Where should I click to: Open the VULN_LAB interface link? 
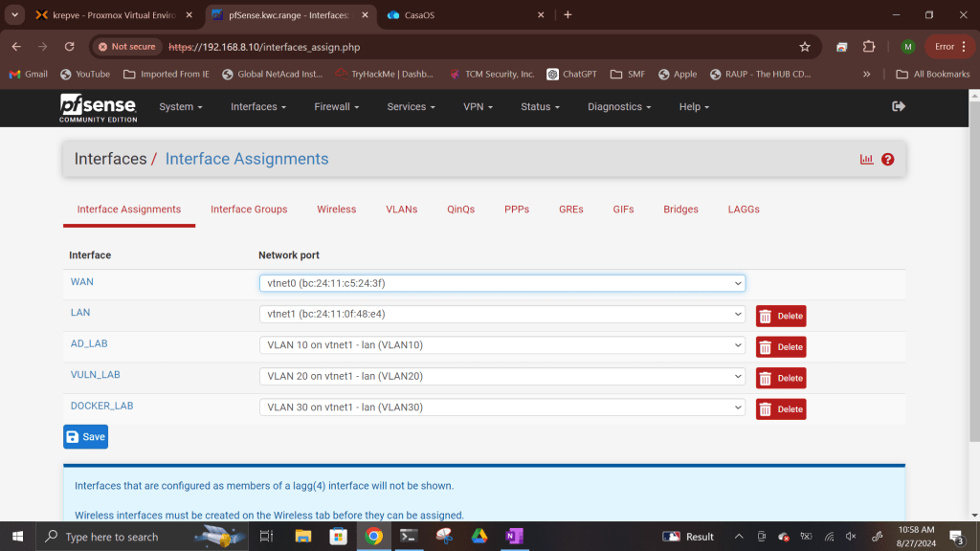[95, 375]
